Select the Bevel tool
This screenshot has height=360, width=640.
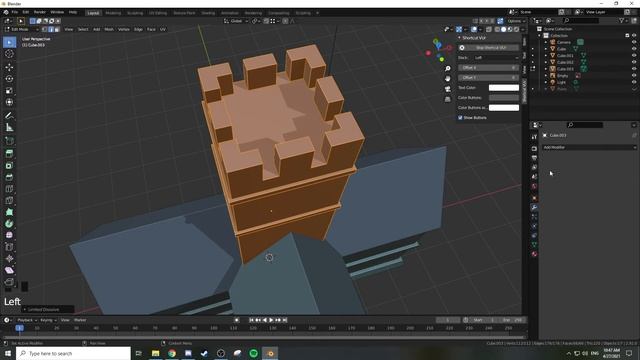click(x=9, y=177)
